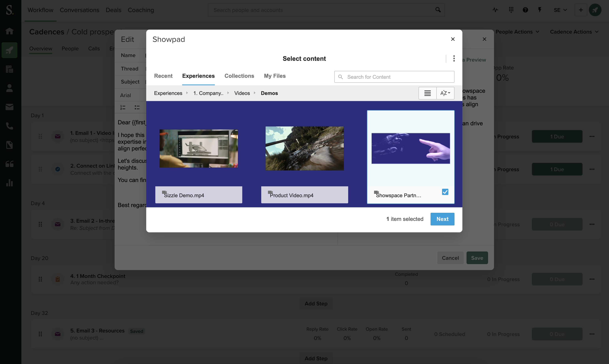Click numbered list icon in Edit toolbar
This screenshot has width=609, height=364.
click(x=123, y=107)
